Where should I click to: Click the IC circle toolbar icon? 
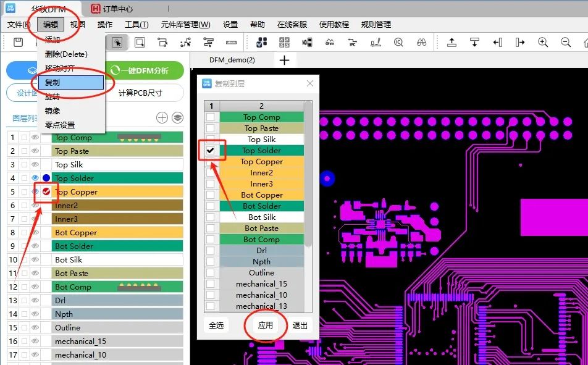[398, 43]
